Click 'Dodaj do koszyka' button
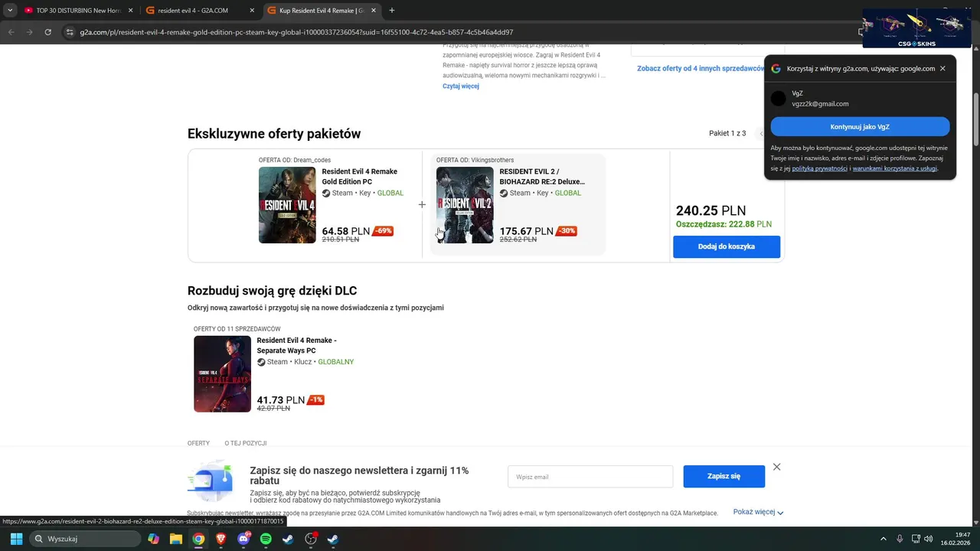The width and height of the screenshot is (980, 551). tap(727, 246)
